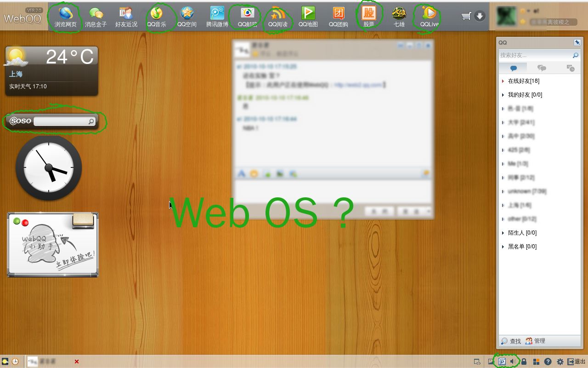588x368 pixels.
Task: Expand the dock with the down arrow
Action: [480, 16]
